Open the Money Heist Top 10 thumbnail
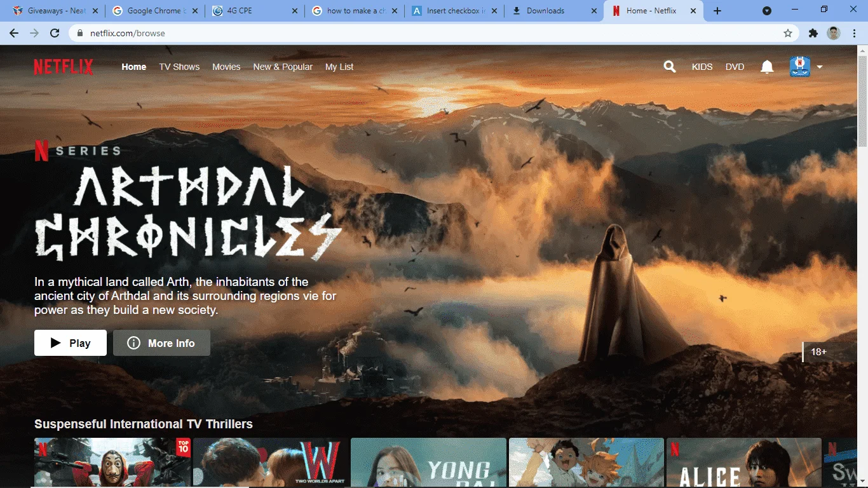Viewport: 868px width, 488px height. [112, 462]
